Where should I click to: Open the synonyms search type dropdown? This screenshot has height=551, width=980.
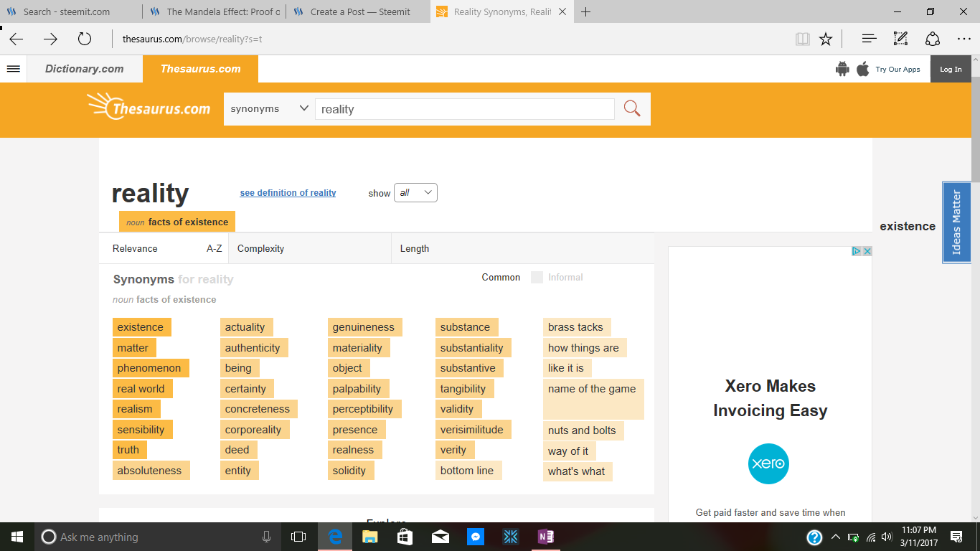[x=269, y=109]
